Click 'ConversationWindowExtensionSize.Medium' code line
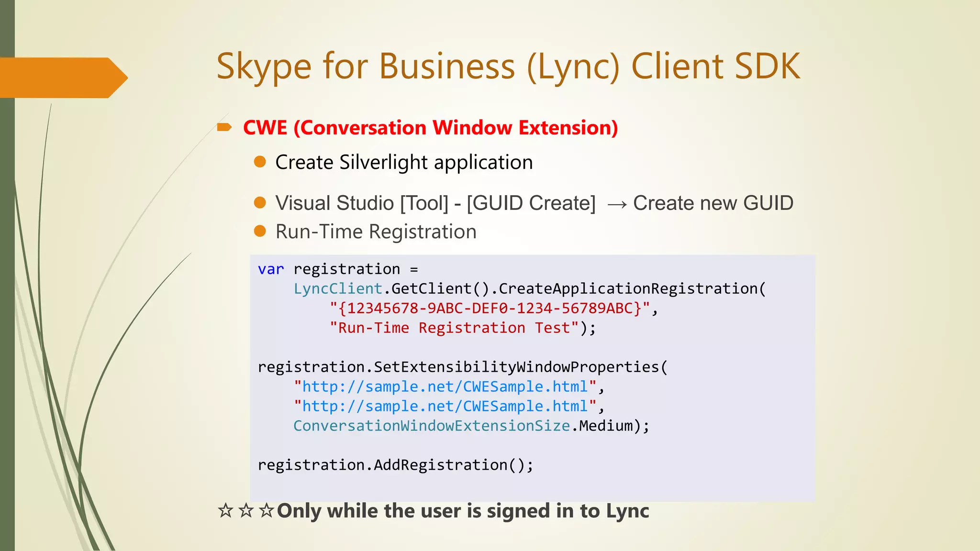This screenshot has width=980, height=551. click(x=471, y=426)
